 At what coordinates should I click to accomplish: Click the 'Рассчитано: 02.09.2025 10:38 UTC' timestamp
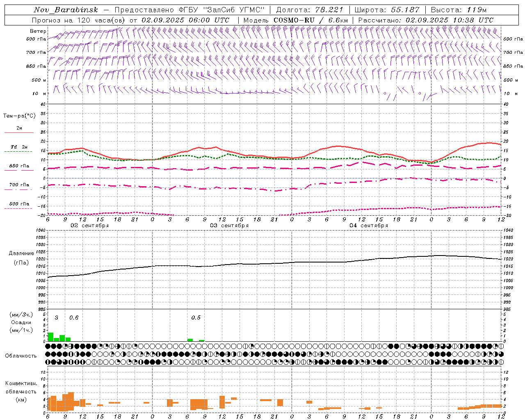pyautogui.click(x=426, y=20)
